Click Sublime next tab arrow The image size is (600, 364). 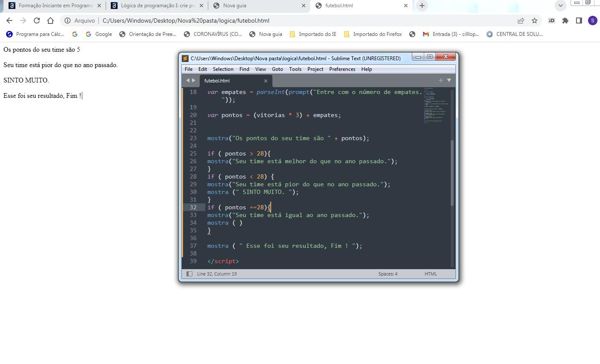194,80
